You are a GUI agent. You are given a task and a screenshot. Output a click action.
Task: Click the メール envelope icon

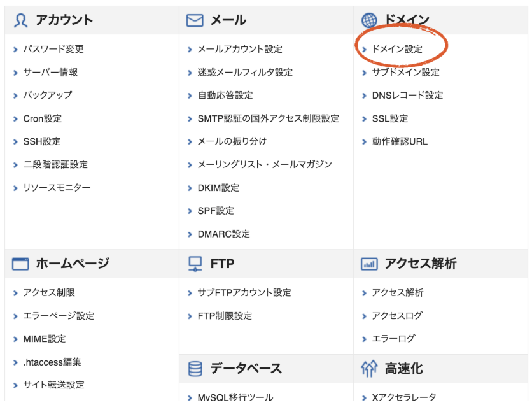click(x=195, y=20)
